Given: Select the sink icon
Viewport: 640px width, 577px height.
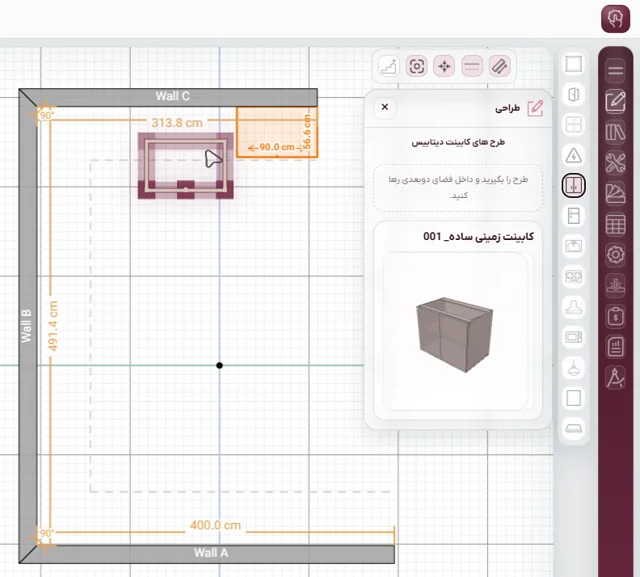Looking at the screenshot, I should coord(573,246).
